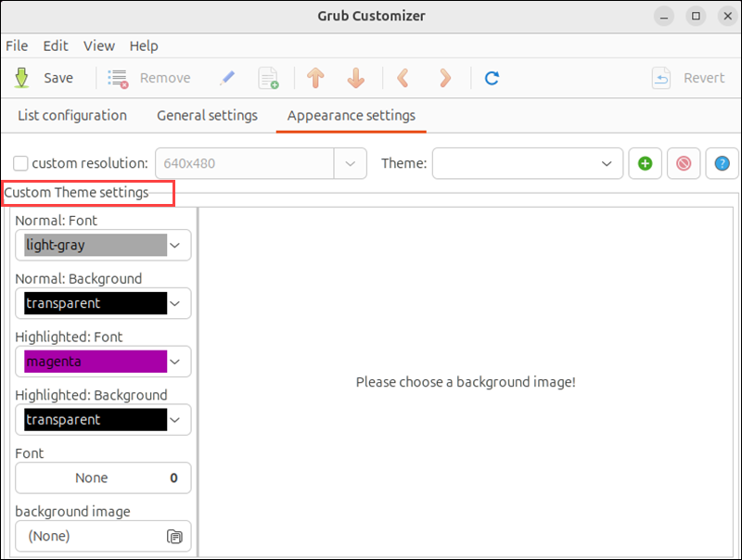Click the 'custom resolution:' label
This screenshot has width=742, height=560.
[90, 164]
